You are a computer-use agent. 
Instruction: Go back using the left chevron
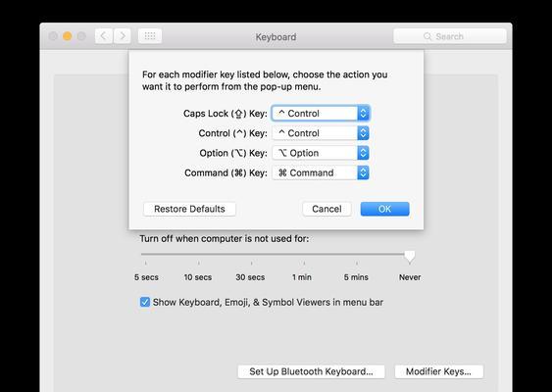pyautogui.click(x=104, y=36)
